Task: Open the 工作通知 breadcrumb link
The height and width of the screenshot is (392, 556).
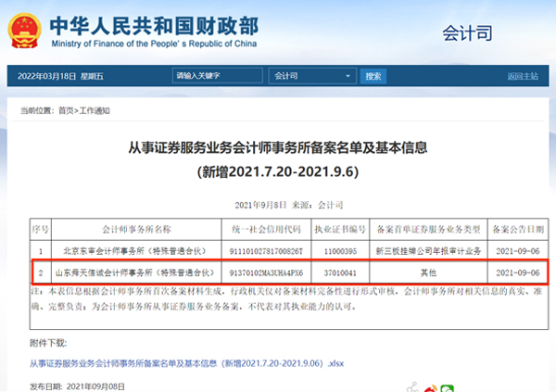Action: (x=95, y=110)
